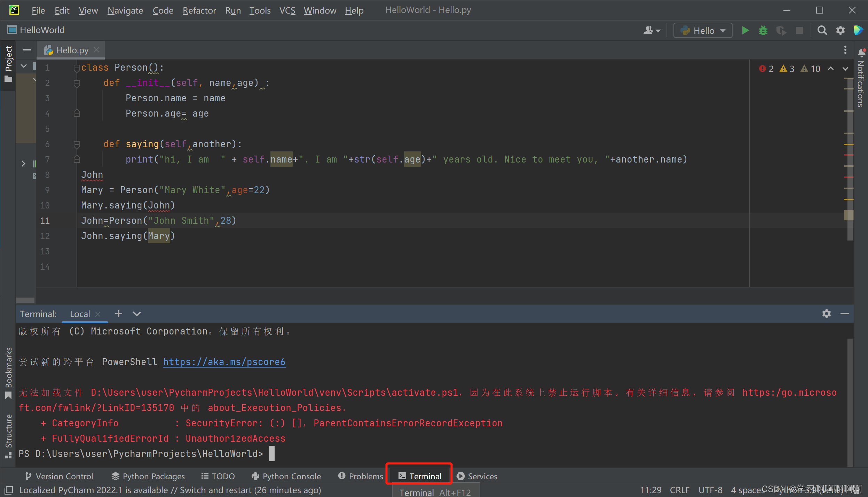Viewport: 868px width, 497px height.
Task: Open the Version Control tool window
Action: pos(59,476)
